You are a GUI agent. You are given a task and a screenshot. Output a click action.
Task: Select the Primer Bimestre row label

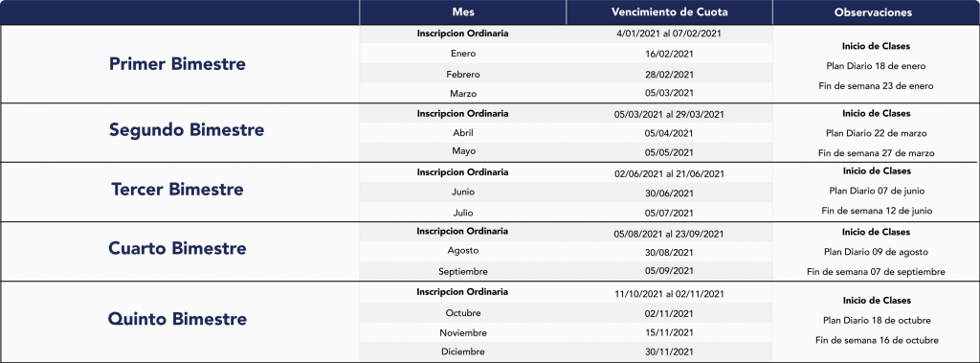[x=177, y=64]
